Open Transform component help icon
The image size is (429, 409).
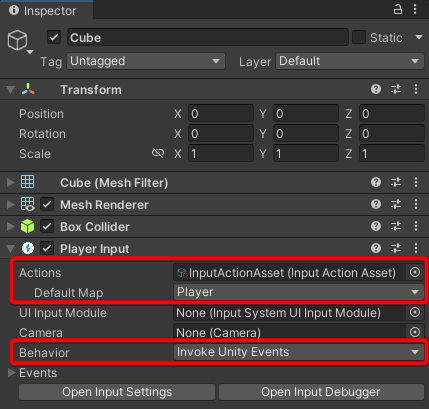tap(376, 89)
